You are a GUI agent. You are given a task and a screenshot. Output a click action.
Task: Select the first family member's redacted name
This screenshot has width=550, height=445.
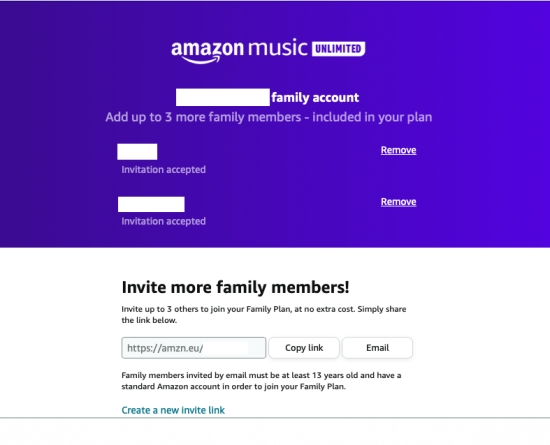[137, 151]
